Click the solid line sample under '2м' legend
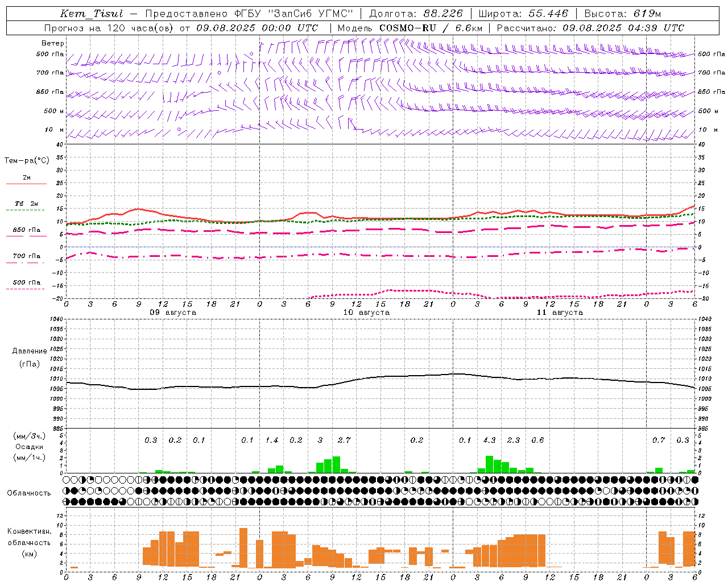 (x=26, y=184)
